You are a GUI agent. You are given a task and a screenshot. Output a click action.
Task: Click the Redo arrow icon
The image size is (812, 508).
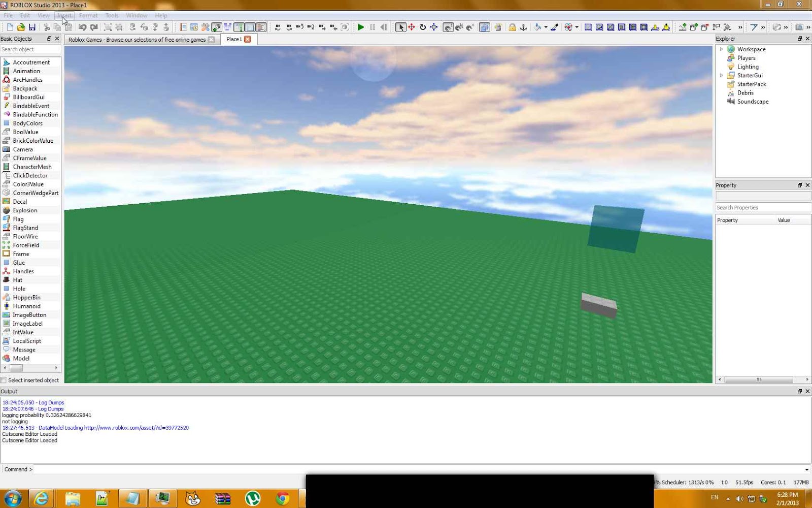pos(93,27)
